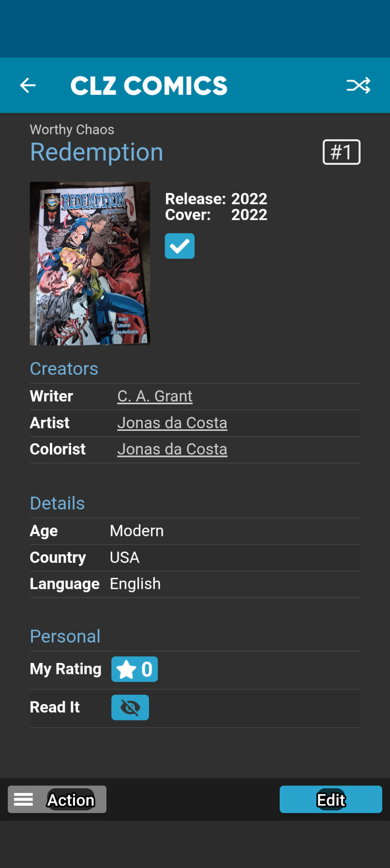Open artist Jonas da Costa link
This screenshot has width=390, height=868.
172,423
